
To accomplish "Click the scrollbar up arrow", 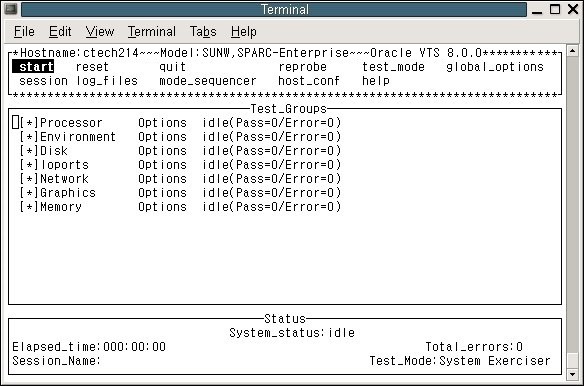I will point(572,51).
